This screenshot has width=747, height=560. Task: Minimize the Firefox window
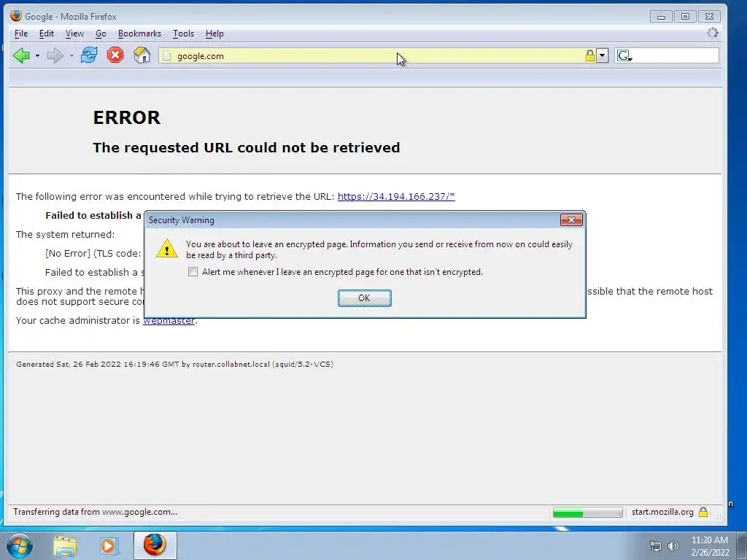point(661,17)
